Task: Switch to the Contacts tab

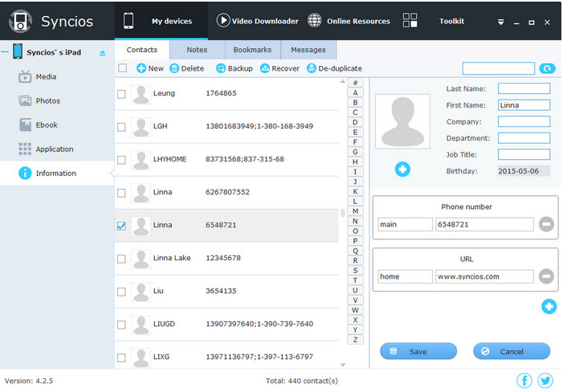Action: (x=142, y=50)
